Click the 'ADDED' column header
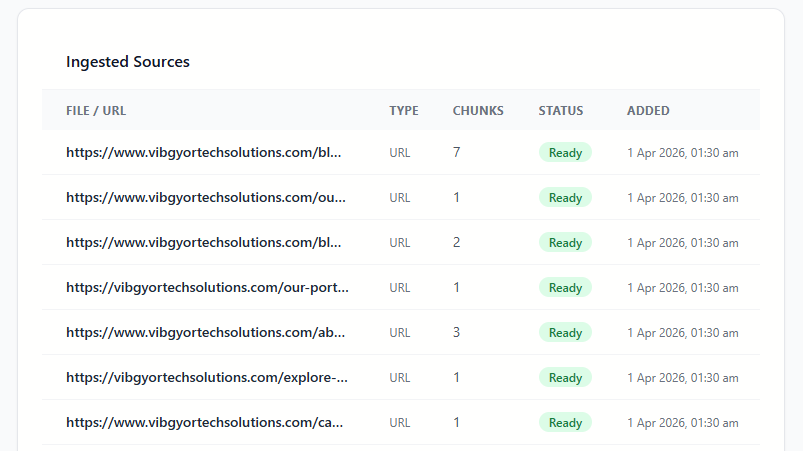The image size is (803, 451). (x=648, y=111)
